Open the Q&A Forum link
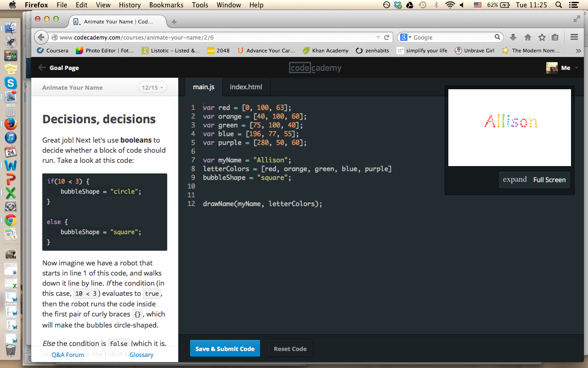 click(x=68, y=355)
